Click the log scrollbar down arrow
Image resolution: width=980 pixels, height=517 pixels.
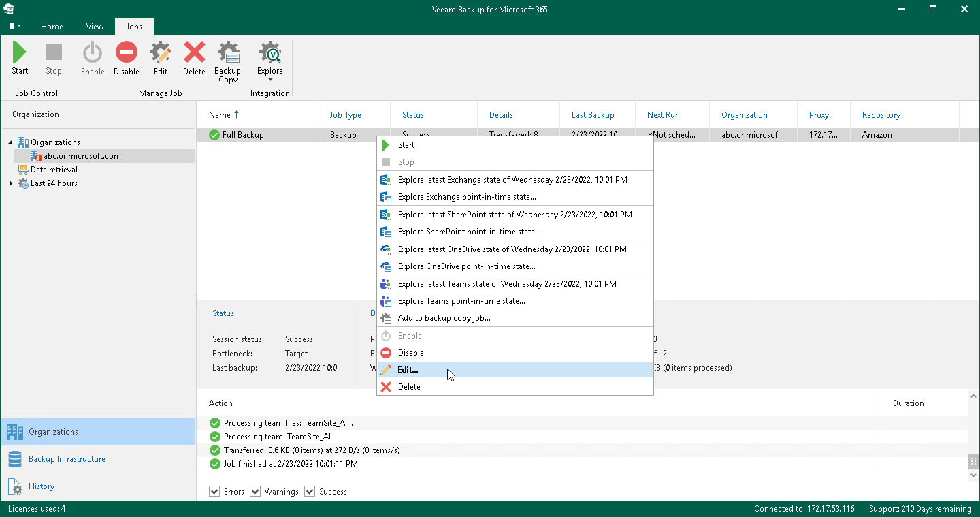pyautogui.click(x=974, y=475)
